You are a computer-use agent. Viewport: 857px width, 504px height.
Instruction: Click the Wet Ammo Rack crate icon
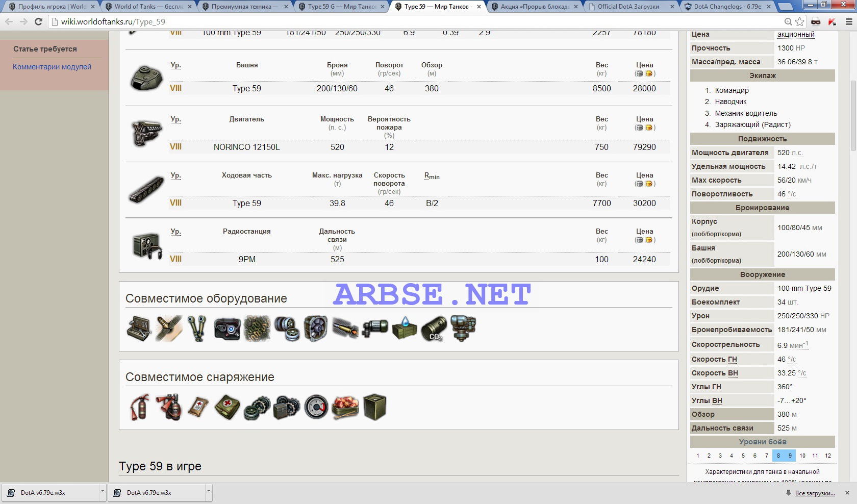tap(405, 329)
